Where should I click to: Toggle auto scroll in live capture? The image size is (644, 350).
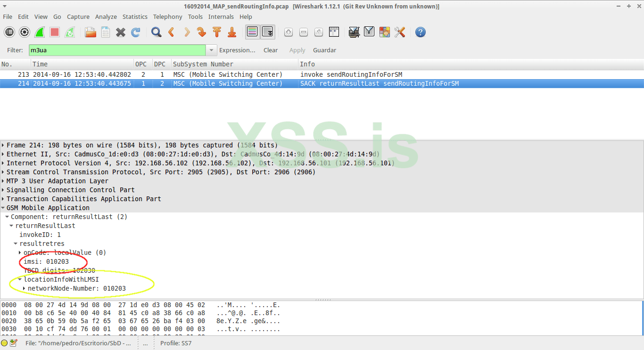pos(268,32)
